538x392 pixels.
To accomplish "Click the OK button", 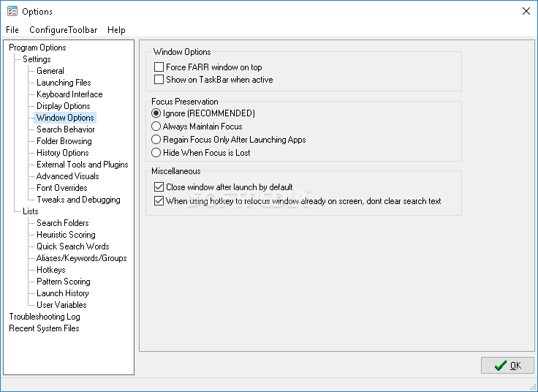I will coord(507,365).
